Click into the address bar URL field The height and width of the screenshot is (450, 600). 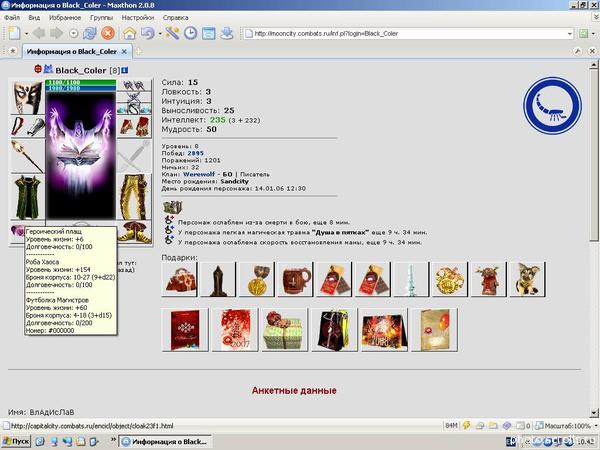[x=406, y=34]
